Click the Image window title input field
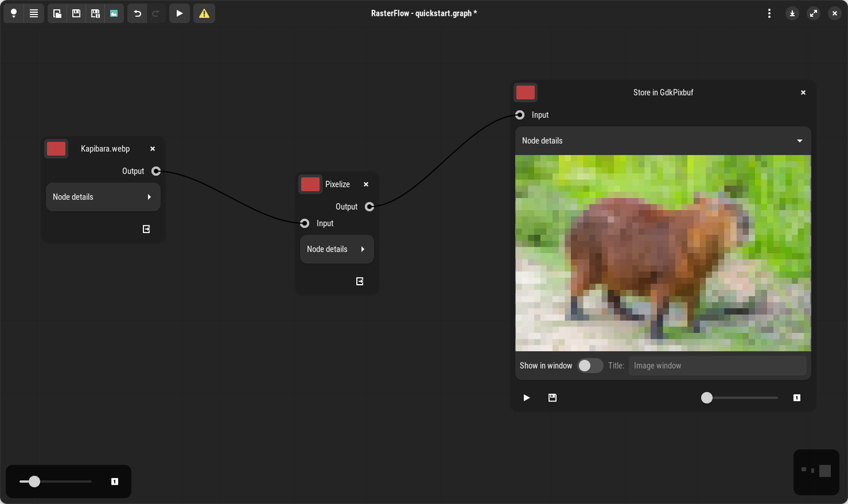Screen dimensions: 848x504 (x=717, y=365)
